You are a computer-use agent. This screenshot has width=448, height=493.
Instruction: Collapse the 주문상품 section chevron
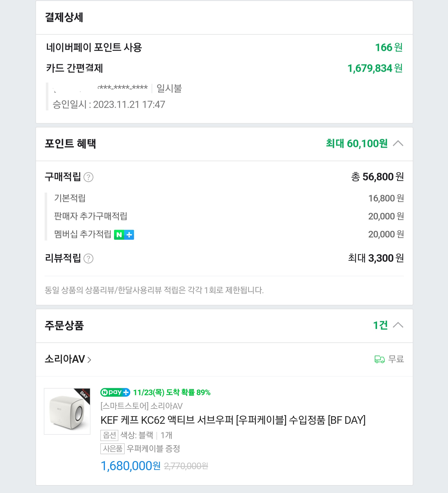[x=398, y=325]
